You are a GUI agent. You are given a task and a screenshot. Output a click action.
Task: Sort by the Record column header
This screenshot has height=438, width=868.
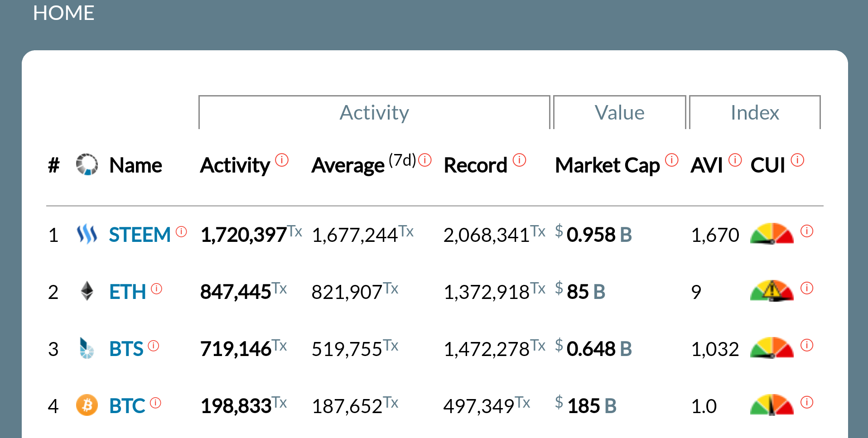pos(475,165)
